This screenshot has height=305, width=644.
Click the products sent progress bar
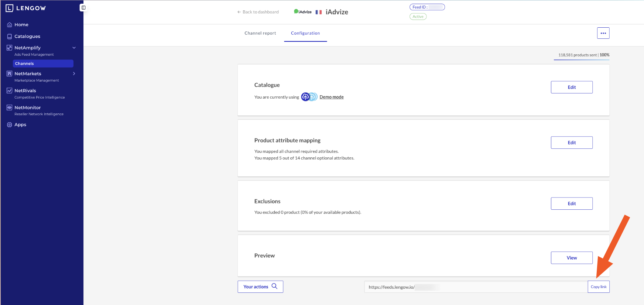click(582, 59)
